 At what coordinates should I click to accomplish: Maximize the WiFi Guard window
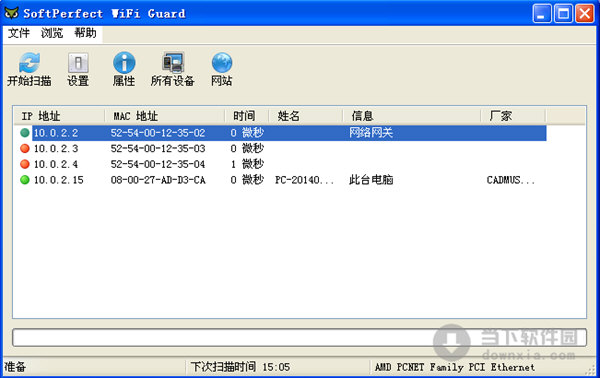point(563,14)
